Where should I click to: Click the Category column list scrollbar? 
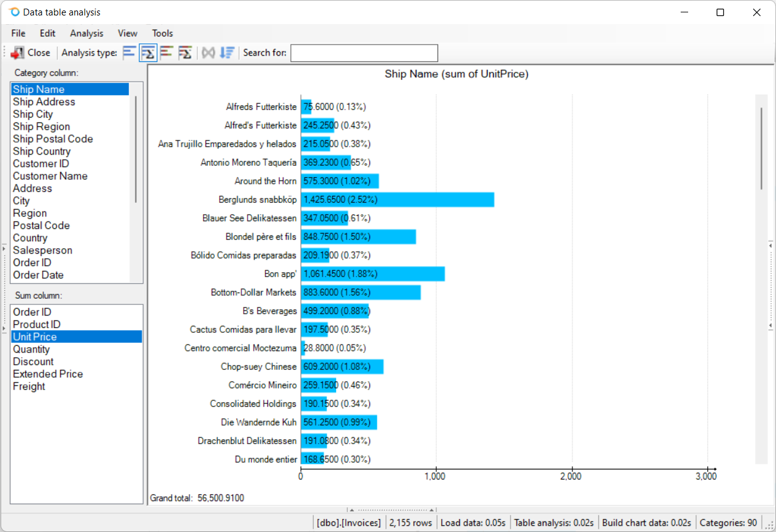point(136,148)
